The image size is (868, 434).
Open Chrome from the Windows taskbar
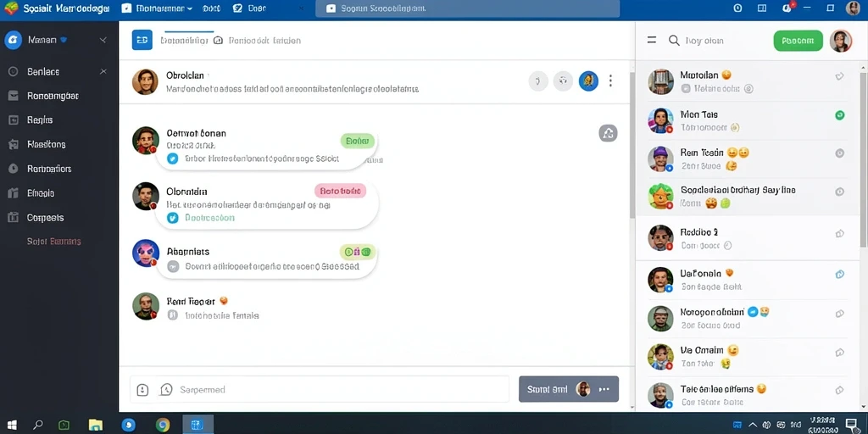162,425
